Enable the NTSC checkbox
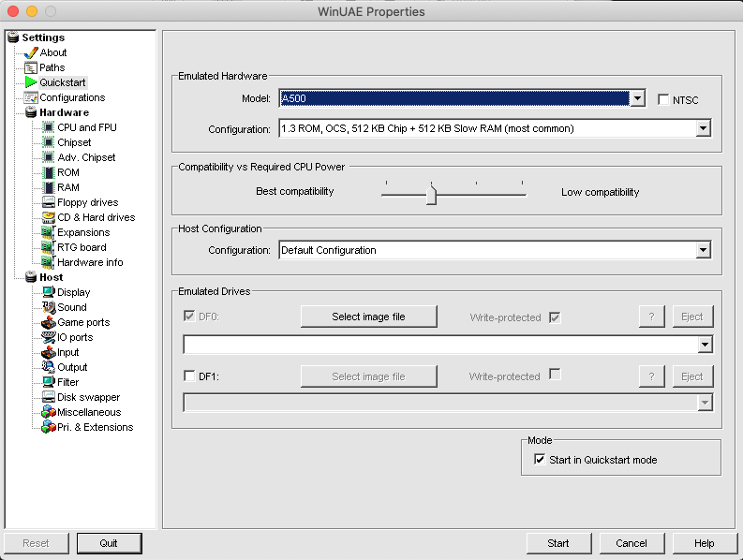This screenshot has height=560, width=743. point(664,100)
